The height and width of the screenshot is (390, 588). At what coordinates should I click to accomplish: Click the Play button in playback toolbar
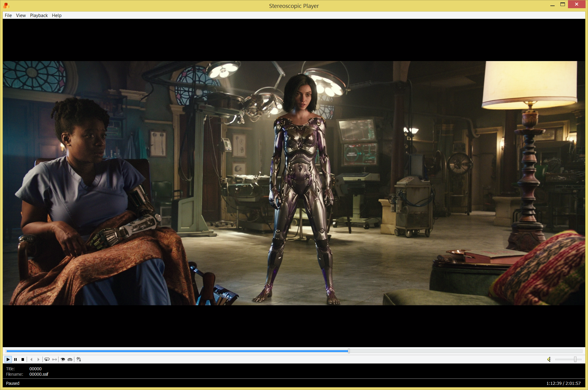[8, 359]
